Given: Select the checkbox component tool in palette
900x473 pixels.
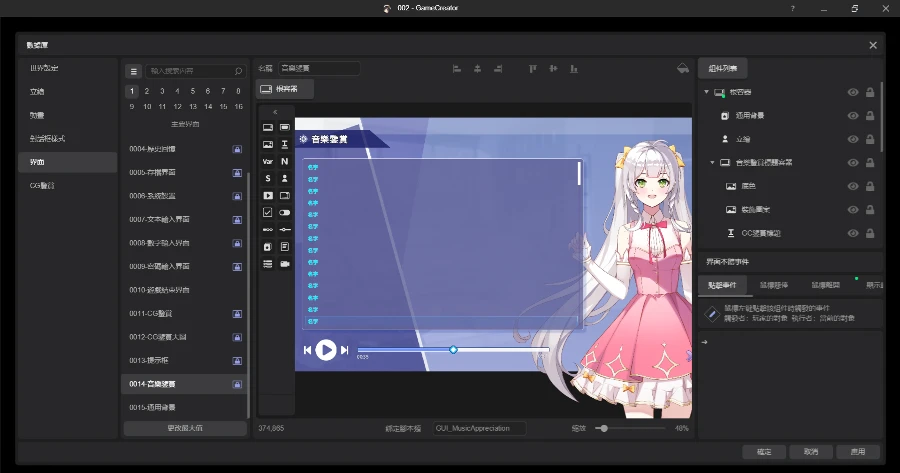Looking at the screenshot, I should 267,212.
